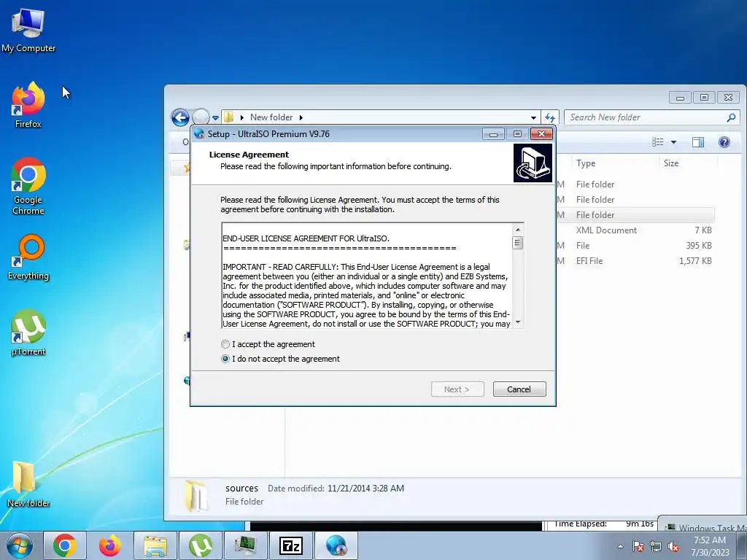Open Windows Start menu
747x560 pixels.
(x=18, y=545)
